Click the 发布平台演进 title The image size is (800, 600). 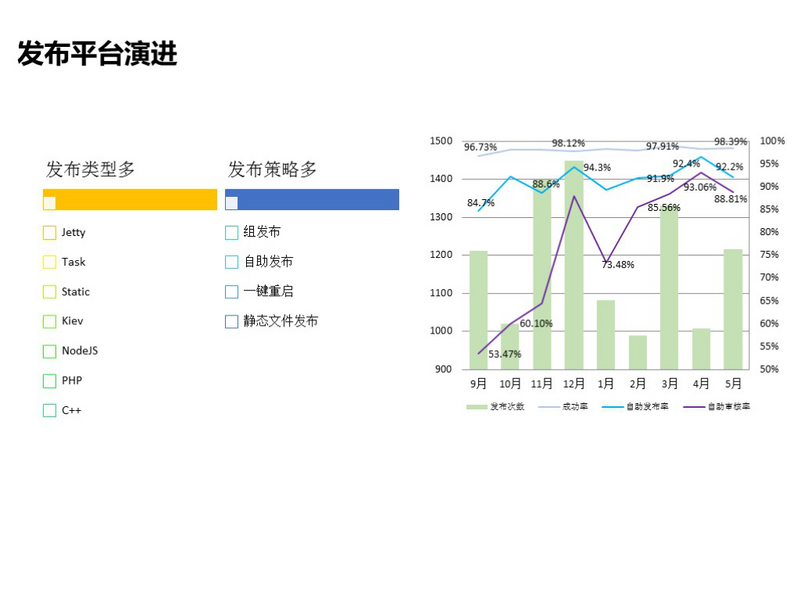(x=97, y=54)
